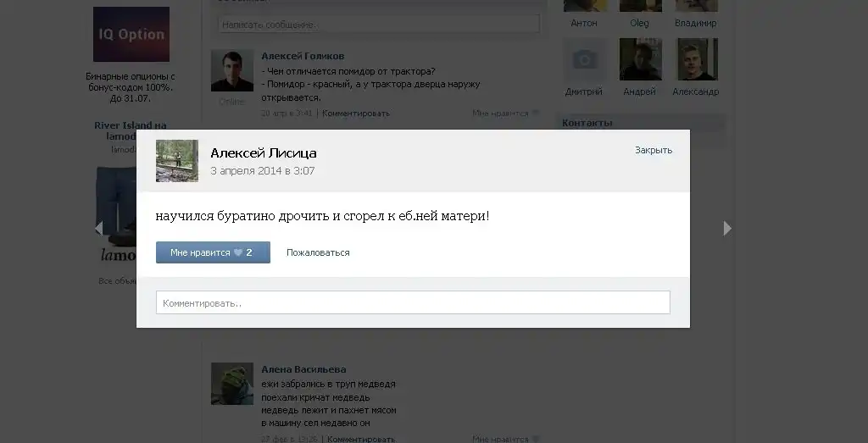Like Алена Васильева's post heart
The width and height of the screenshot is (868, 443).
coord(536,439)
